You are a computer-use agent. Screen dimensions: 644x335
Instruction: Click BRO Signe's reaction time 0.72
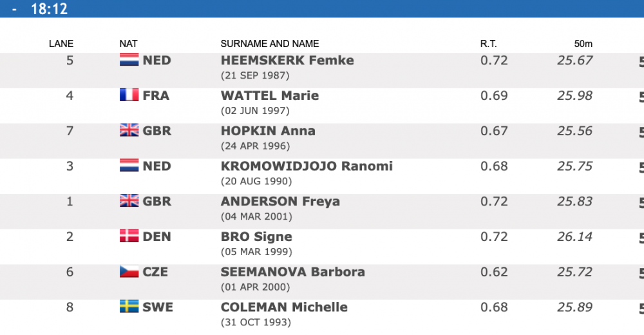tap(494, 236)
